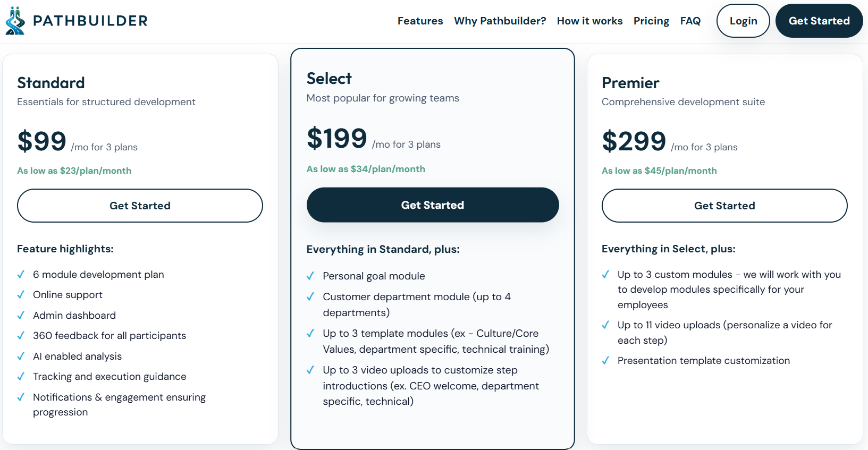The height and width of the screenshot is (450, 868).
Task: Click checkmark beside Up to 11 video uploads
Action: 605,325
